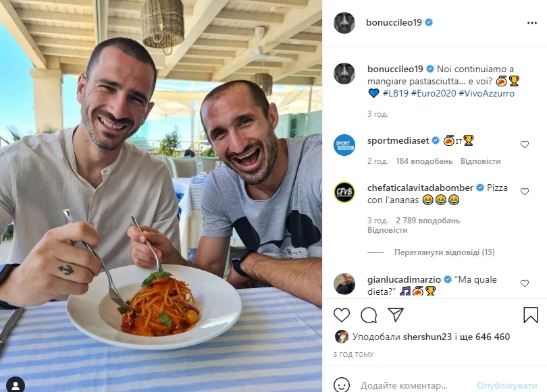Click the 'Опублікувати' post button
Viewport: 547px width, 392px height.
(507, 385)
